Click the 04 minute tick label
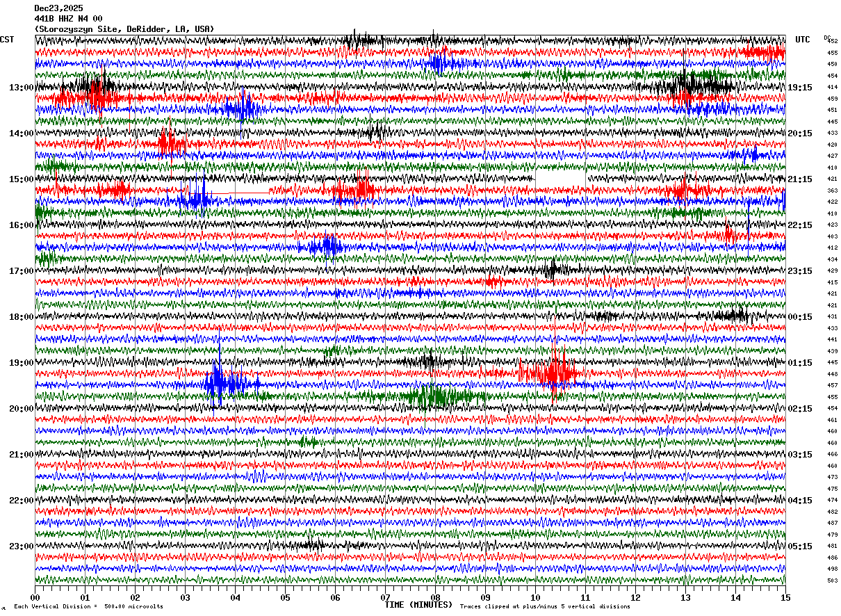The image size is (841, 616). coord(235,597)
